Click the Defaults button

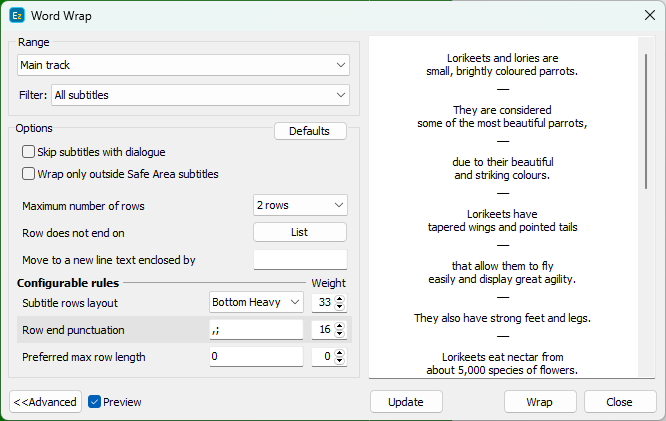point(310,131)
